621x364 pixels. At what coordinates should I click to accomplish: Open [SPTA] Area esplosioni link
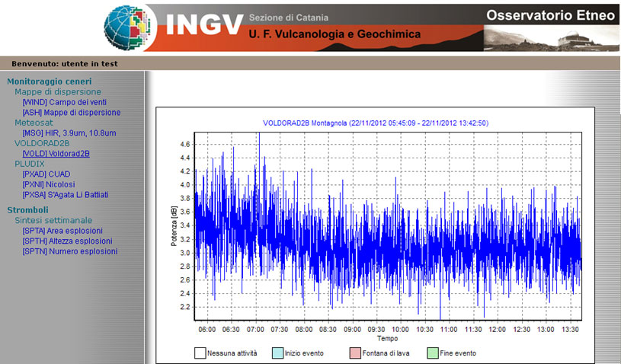pos(62,231)
